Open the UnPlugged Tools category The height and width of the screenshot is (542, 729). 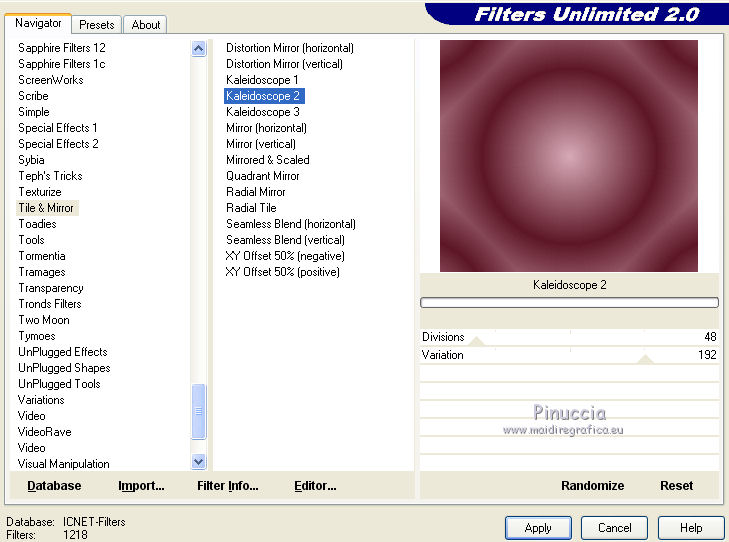pyautogui.click(x=59, y=383)
